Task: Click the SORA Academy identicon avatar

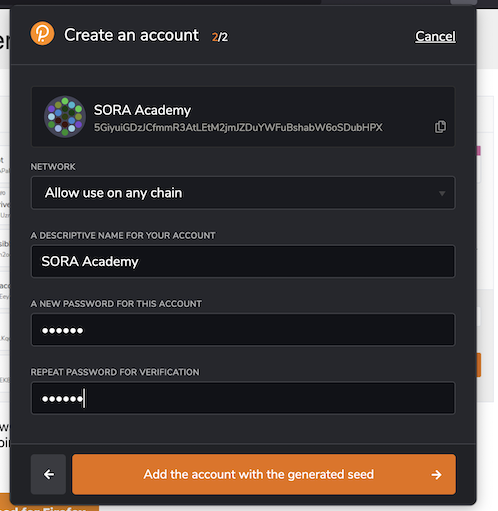Action: [65, 117]
